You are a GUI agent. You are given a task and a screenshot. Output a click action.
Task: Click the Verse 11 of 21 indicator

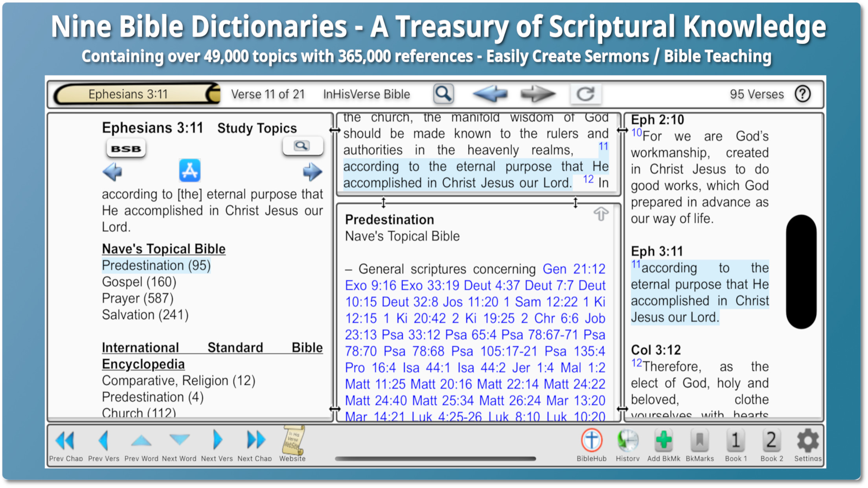tap(268, 94)
